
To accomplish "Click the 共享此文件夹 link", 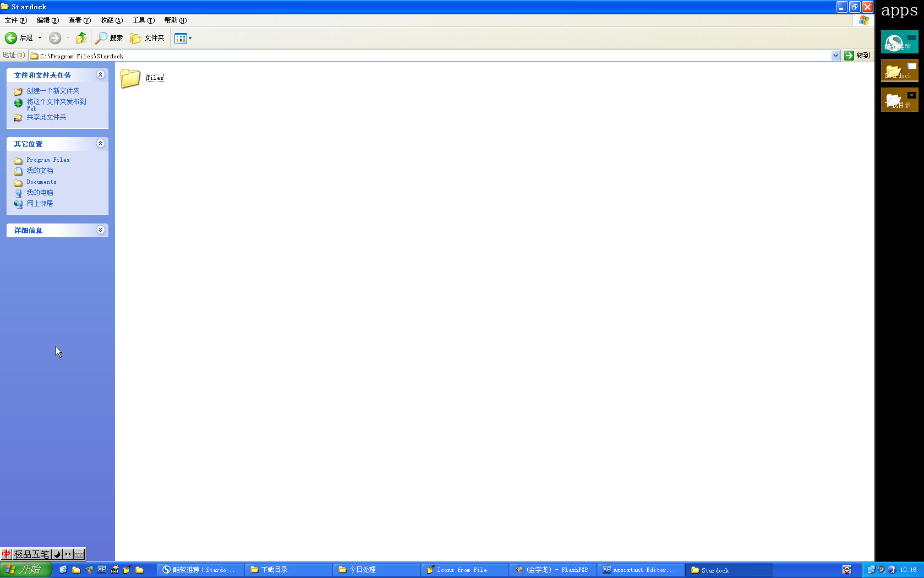I will pos(47,117).
